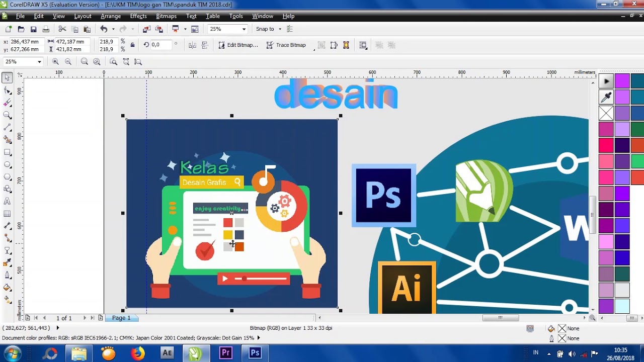Select the Crop tool in toolbox
The height and width of the screenshot is (362, 644).
[x=7, y=103]
